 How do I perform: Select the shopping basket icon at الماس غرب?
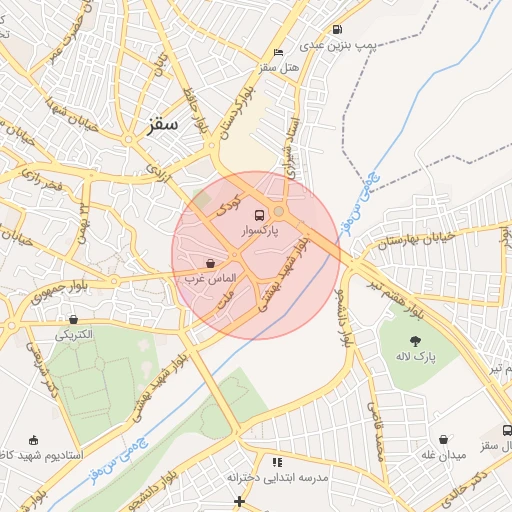(210, 264)
